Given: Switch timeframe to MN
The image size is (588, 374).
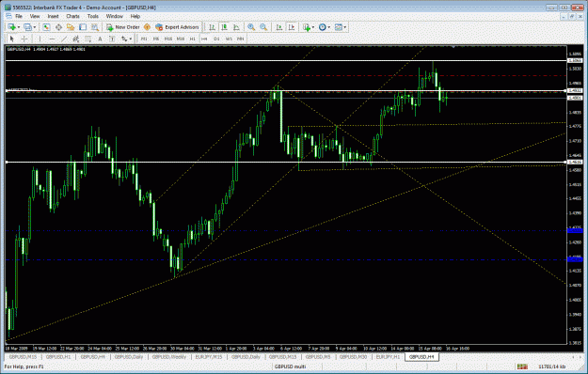Looking at the screenshot, I should pyautogui.click(x=241, y=39).
